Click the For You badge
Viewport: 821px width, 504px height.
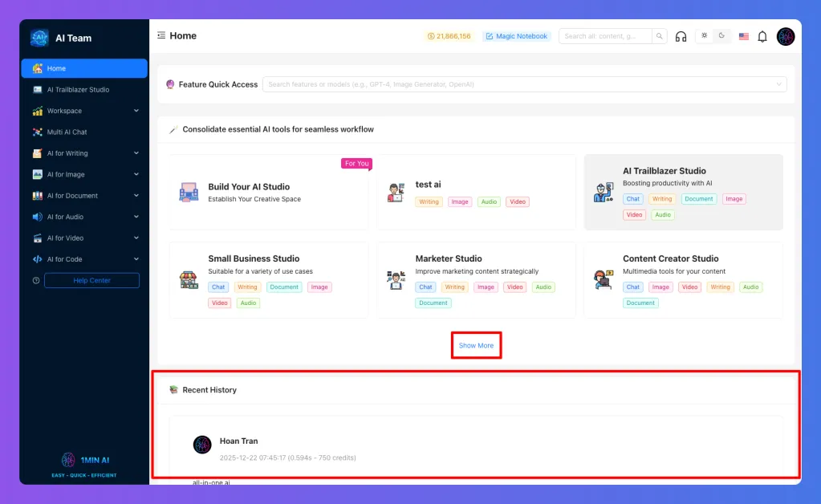pos(356,163)
